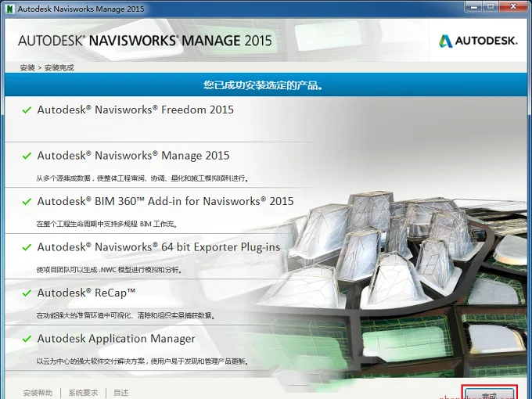Click the green checkmark beside Navisworks Freedom 2015
Image resolution: width=532 pixels, height=399 pixels.
[x=27, y=110]
